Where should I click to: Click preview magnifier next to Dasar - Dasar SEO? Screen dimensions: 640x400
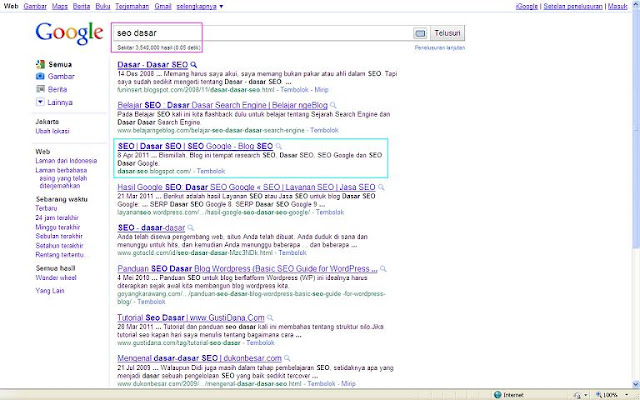point(193,64)
